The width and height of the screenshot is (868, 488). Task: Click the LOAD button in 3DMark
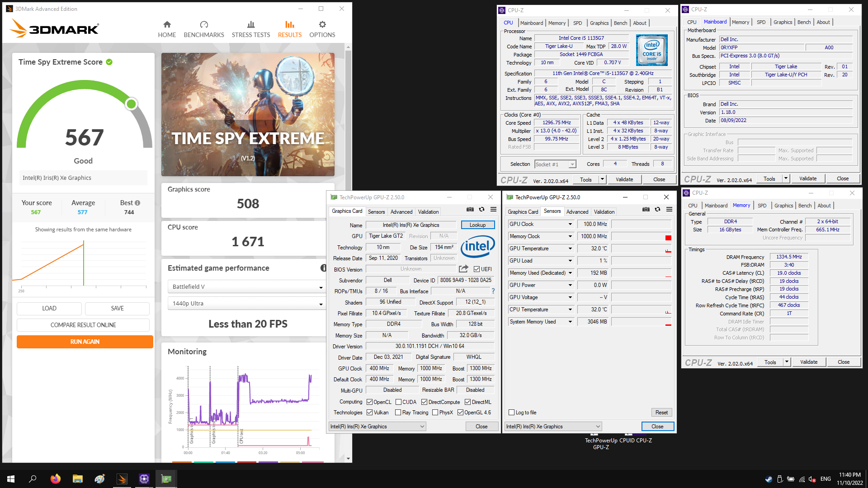tap(49, 309)
